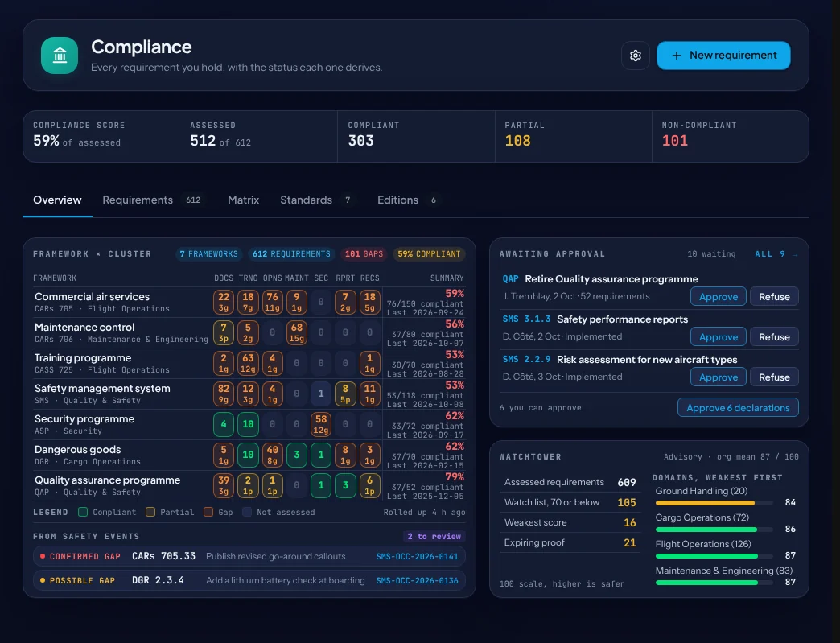Image resolution: width=840 pixels, height=643 pixels.
Task: Click the Compliant legend swatch
Action: coord(83,512)
